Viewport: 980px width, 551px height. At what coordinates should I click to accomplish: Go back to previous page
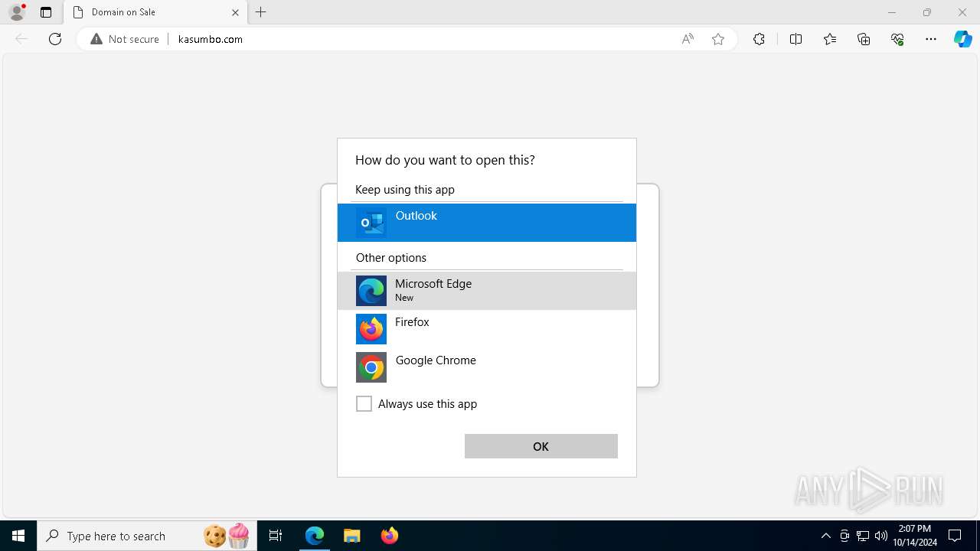[21, 39]
